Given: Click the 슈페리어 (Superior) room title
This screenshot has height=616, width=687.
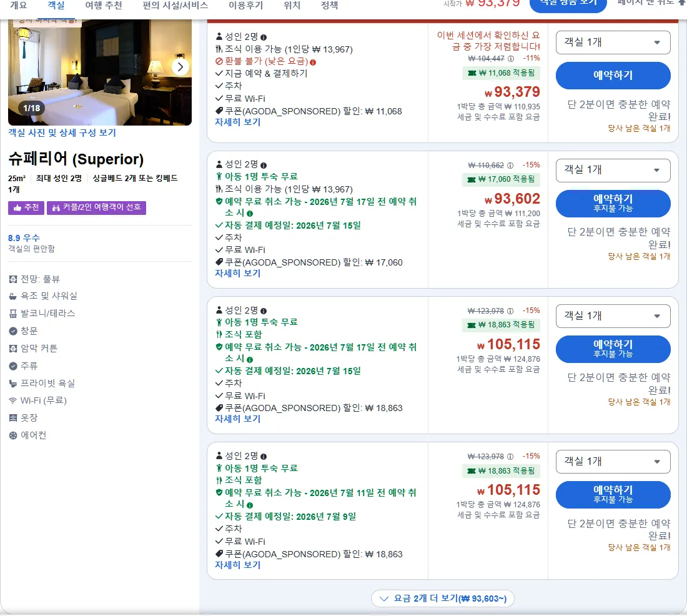Looking at the screenshot, I should (x=76, y=159).
